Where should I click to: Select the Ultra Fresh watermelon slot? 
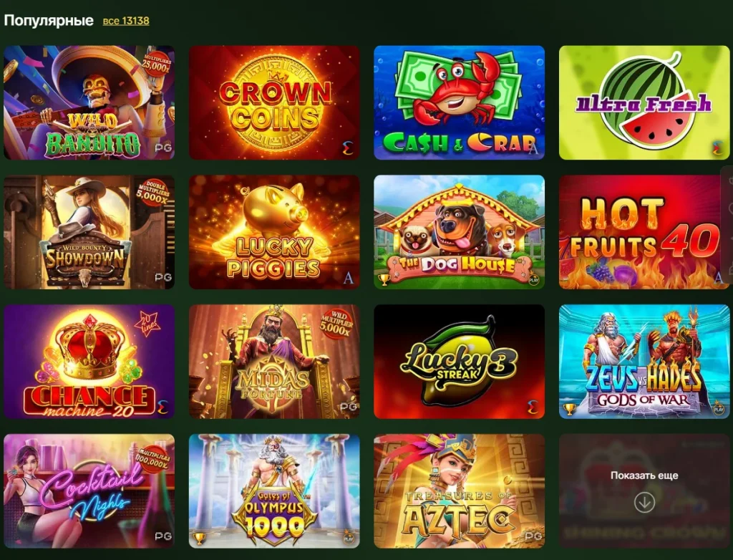pos(644,102)
